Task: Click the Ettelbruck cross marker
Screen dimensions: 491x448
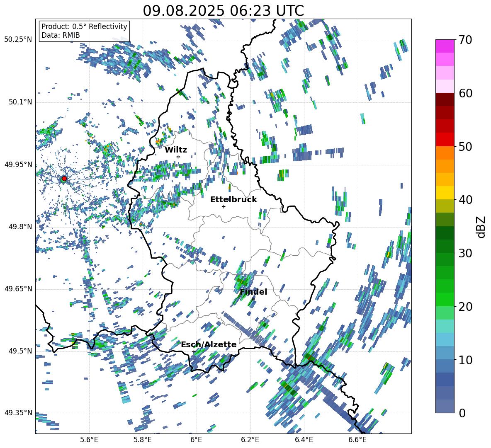Action: (x=224, y=206)
